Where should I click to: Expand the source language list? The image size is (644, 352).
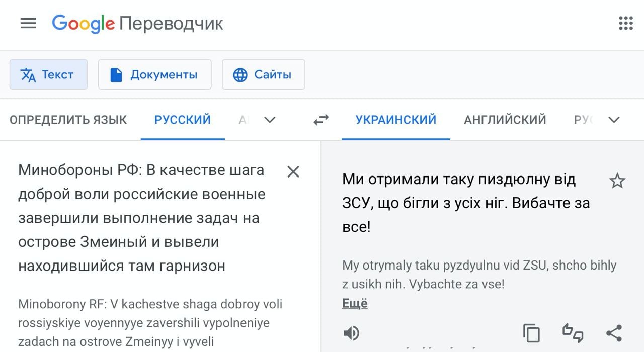[x=270, y=120]
